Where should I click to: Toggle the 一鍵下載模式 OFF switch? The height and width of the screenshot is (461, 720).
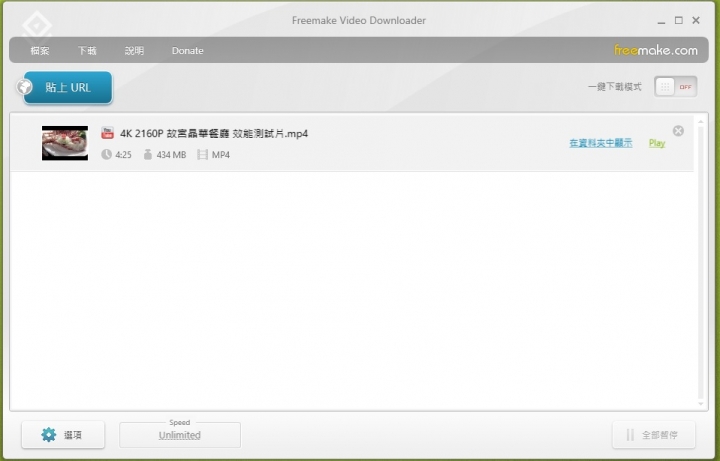pos(675,87)
